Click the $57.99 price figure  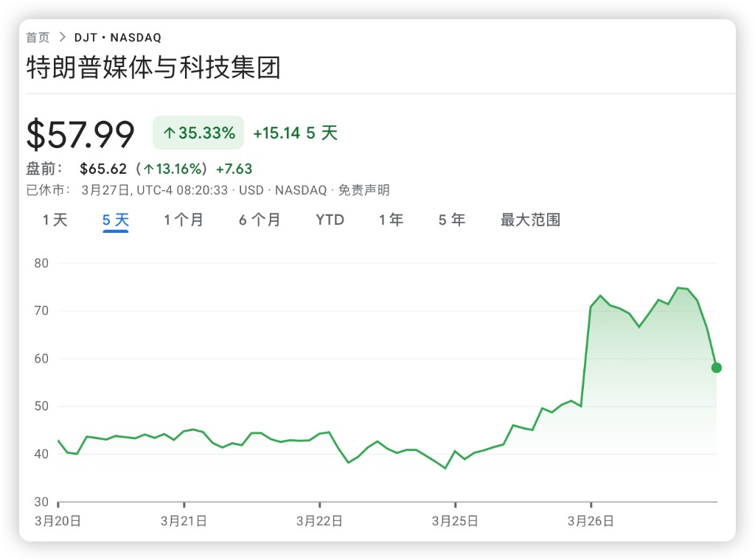pos(80,134)
